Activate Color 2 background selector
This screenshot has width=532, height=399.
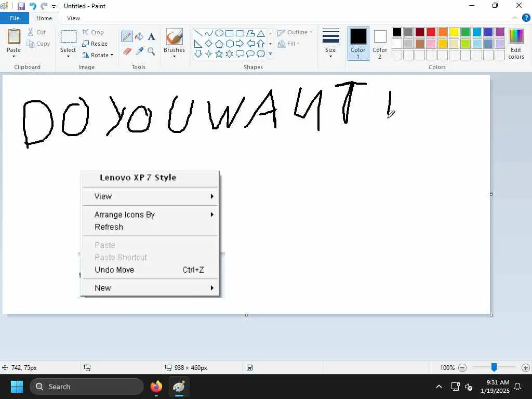[380, 44]
